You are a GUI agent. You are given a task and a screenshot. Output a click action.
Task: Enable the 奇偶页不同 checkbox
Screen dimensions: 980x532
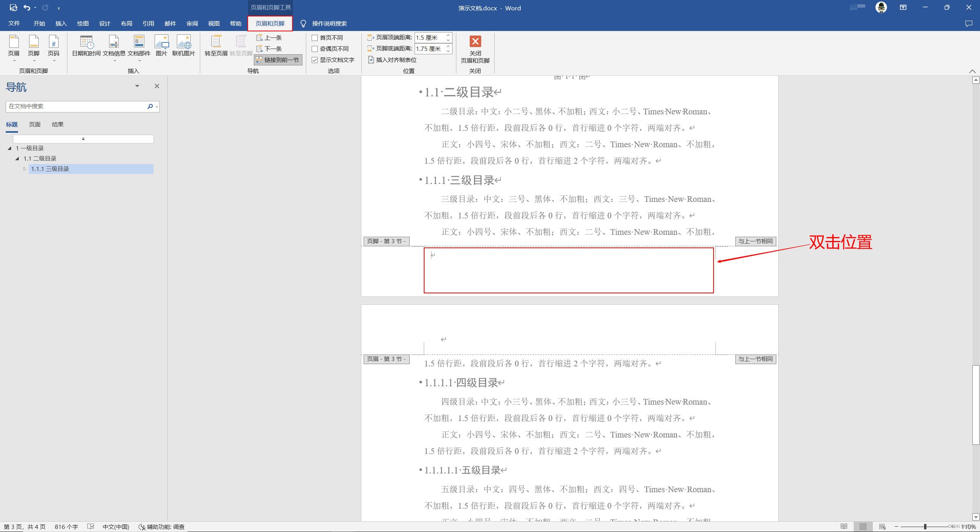tap(315, 49)
